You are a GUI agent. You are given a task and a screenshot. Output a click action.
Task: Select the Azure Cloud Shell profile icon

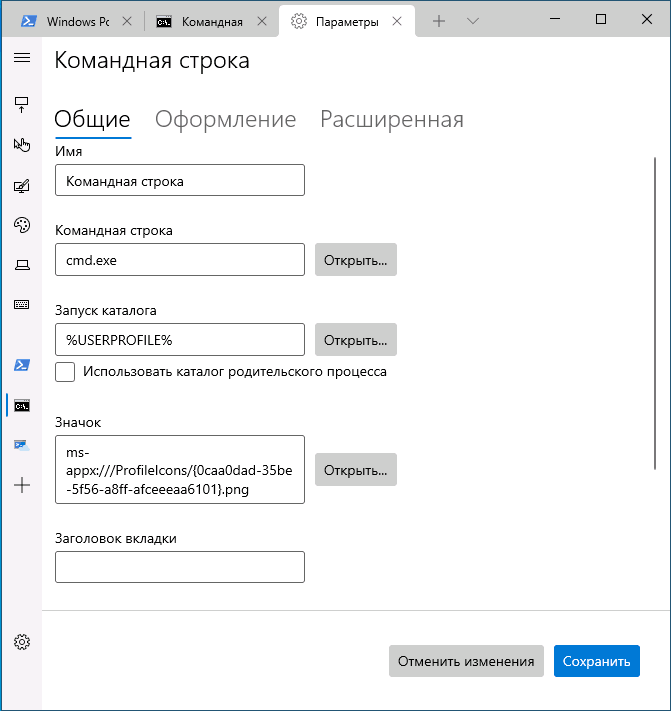pyautogui.click(x=22, y=445)
